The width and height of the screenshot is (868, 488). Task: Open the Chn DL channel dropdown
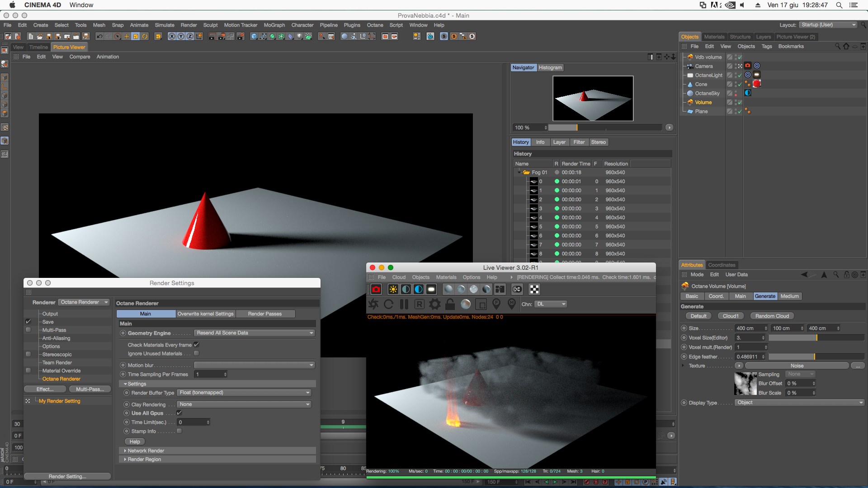pos(551,304)
